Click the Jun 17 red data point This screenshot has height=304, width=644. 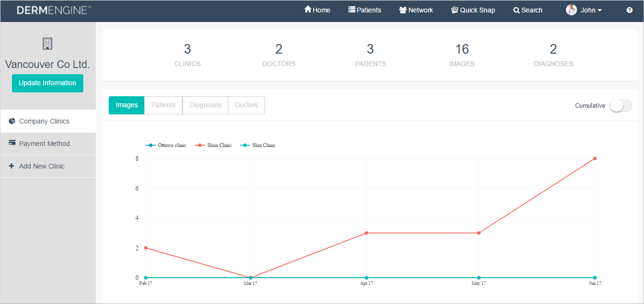pyautogui.click(x=595, y=158)
